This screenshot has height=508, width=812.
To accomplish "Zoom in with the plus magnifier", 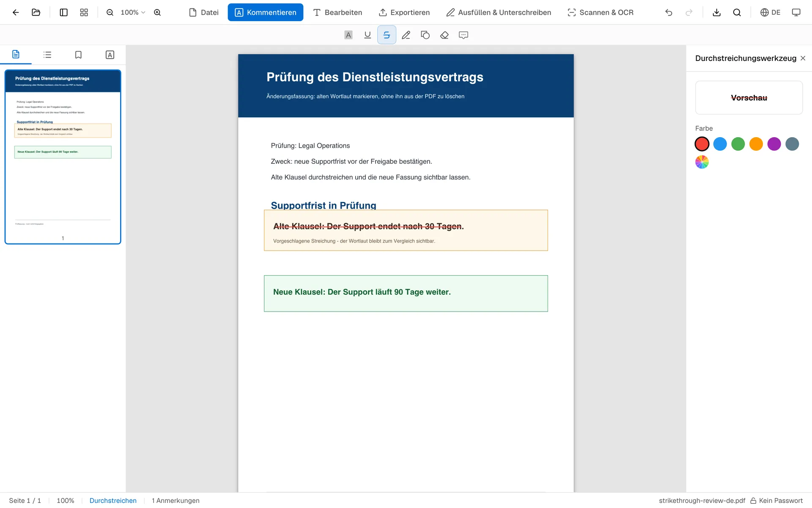I will coord(157,12).
